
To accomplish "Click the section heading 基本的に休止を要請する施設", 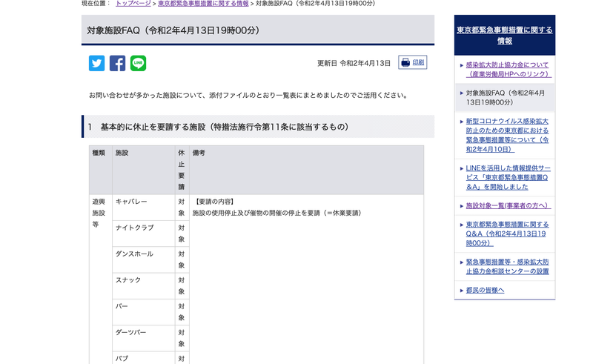I will [258, 127].
